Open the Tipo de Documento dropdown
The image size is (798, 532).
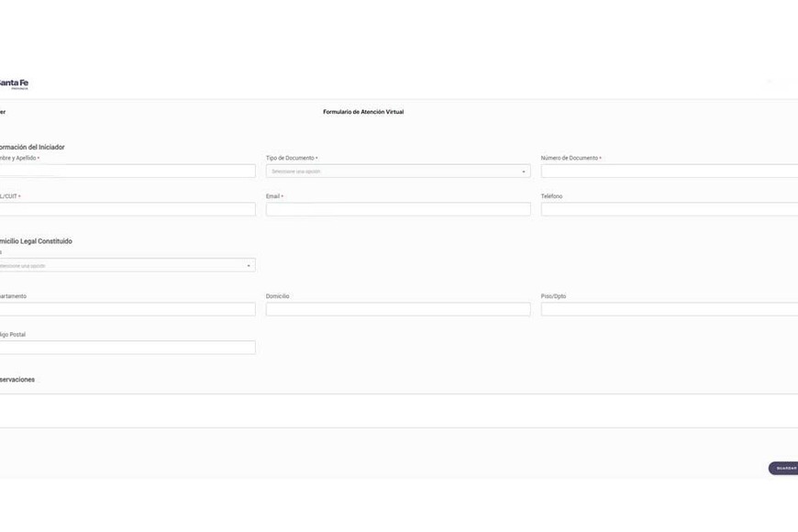click(397, 172)
